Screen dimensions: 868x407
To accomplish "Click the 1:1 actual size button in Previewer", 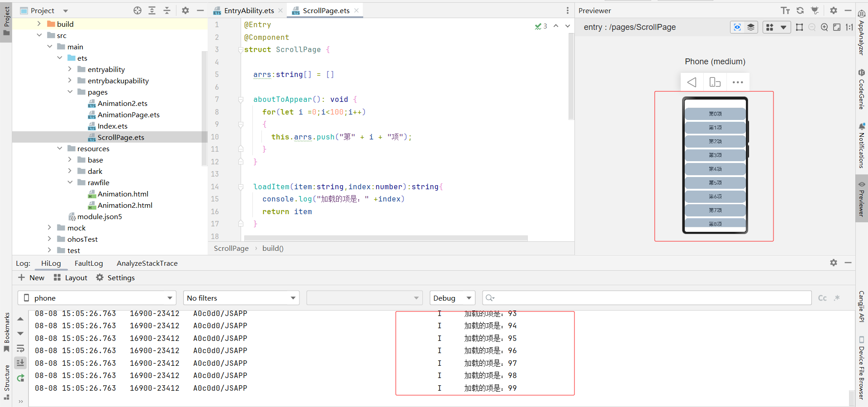I will (849, 27).
